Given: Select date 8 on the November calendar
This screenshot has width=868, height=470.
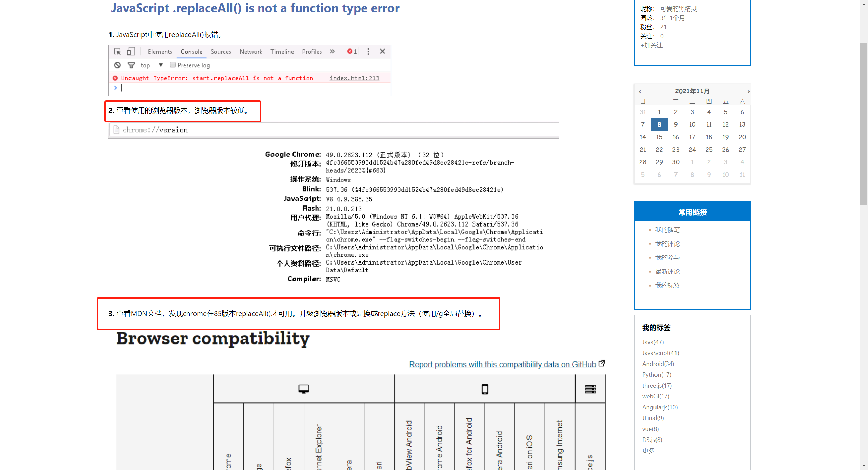Looking at the screenshot, I should (x=659, y=124).
